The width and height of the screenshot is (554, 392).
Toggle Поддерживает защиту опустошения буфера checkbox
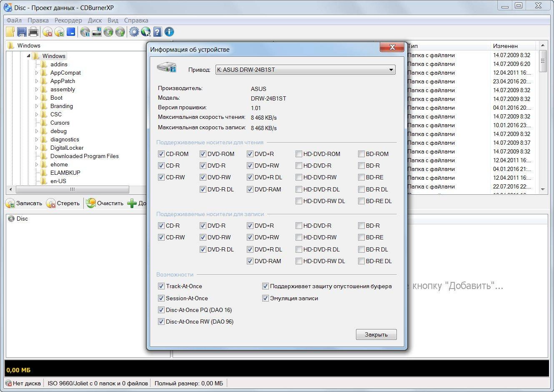tap(265, 286)
